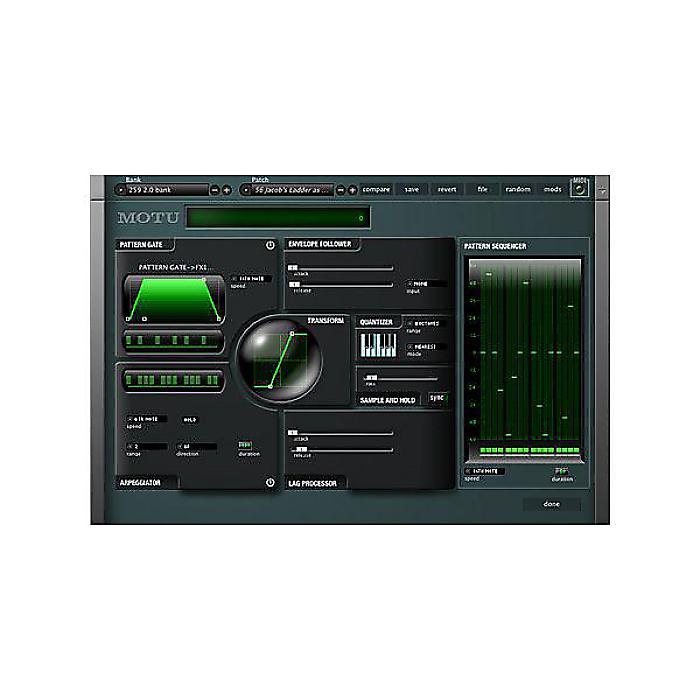This screenshot has height=700, width=700.
Task: Click the Envelope Follower release slider
Action: click(x=341, y=284)
